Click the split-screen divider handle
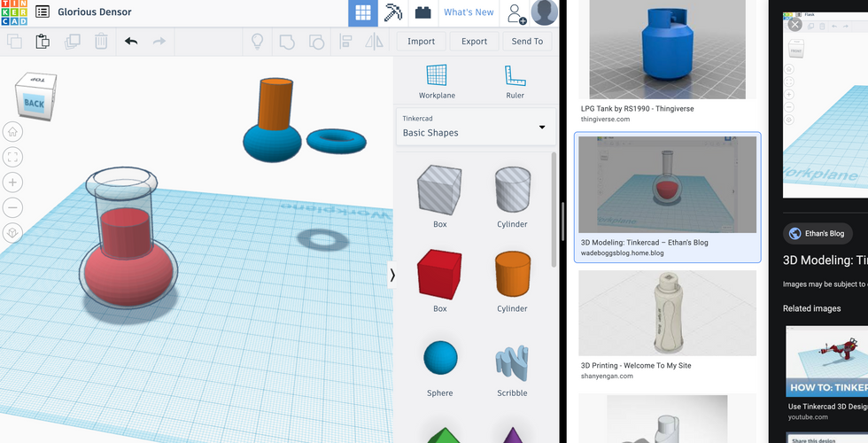This screenshot has height=443, width=868. (563, 221)
